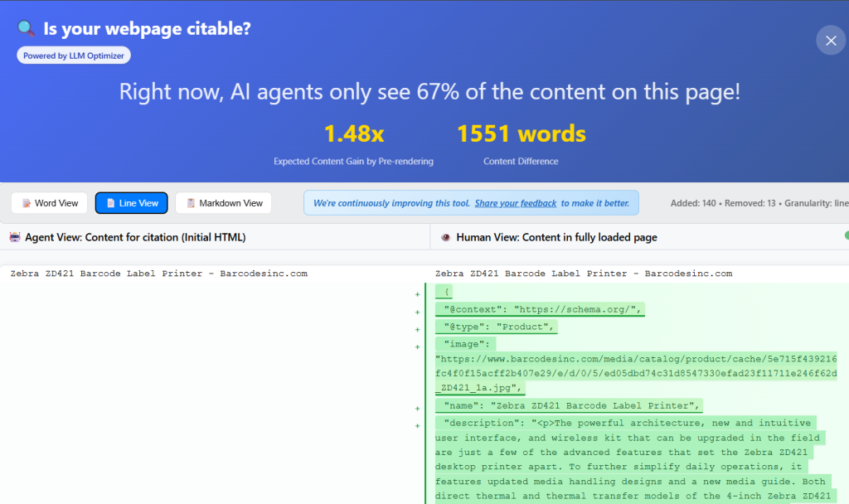Click the magnifying glass icon in the title
This screenshot has height=504, width=849.
pyautogui.click(x=27, y=29)
